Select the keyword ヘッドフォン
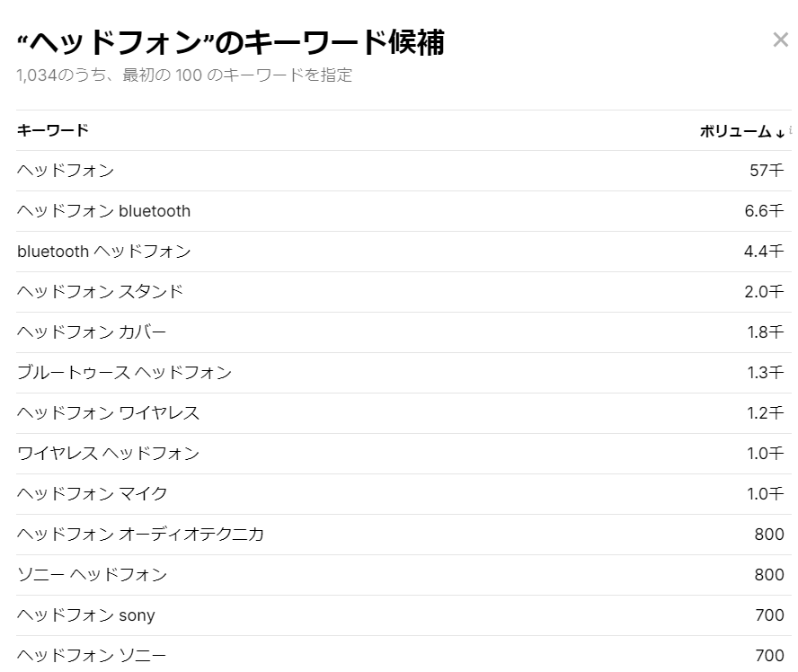The image size is (798, 672). (x=65, y=170)
